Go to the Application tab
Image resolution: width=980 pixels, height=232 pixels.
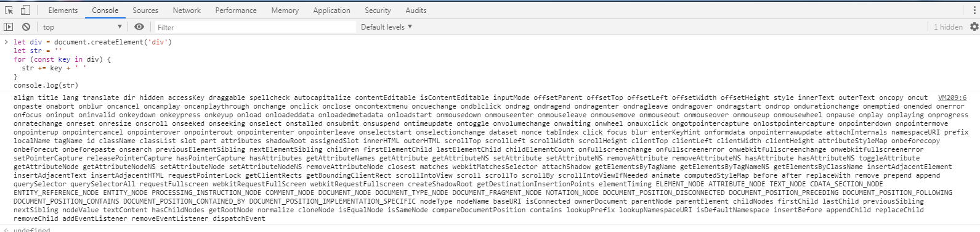click(x=331, y=10)
